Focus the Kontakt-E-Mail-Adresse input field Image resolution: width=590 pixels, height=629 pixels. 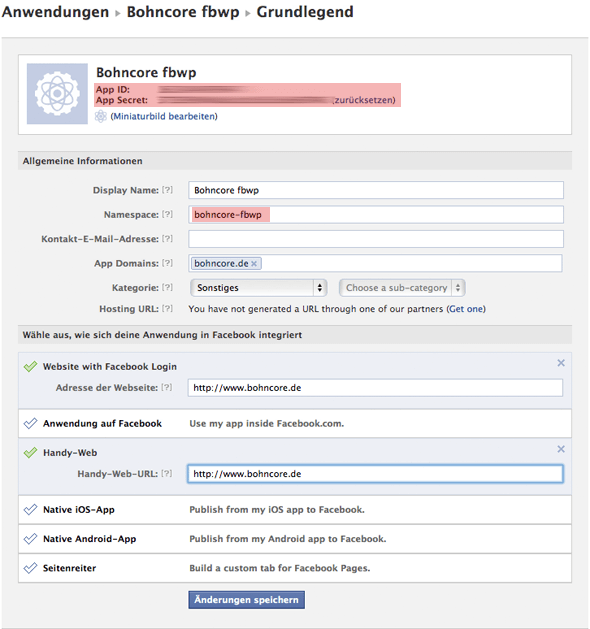pos(376,239)
